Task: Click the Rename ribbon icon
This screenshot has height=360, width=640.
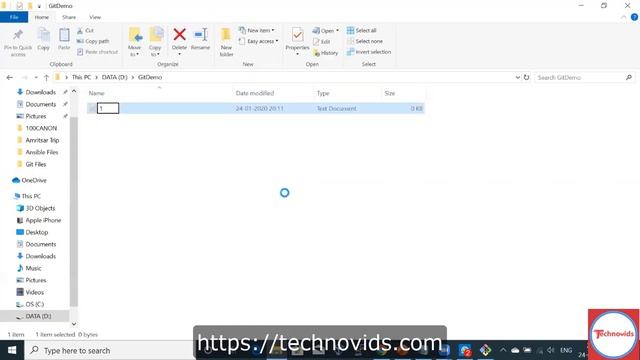Action: pos(200,40)
